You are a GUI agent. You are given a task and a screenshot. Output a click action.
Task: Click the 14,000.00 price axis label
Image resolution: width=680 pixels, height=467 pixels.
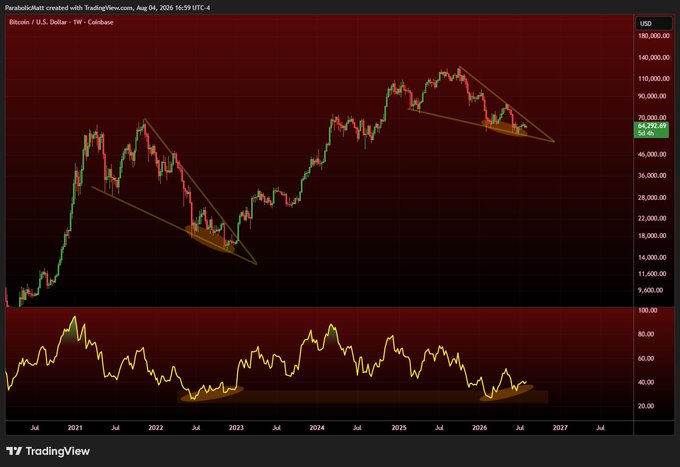click(652, 257)
